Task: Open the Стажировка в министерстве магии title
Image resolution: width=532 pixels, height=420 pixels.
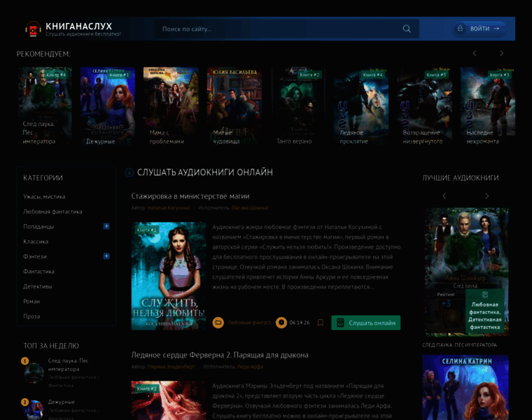Action: tap(190, 196)
